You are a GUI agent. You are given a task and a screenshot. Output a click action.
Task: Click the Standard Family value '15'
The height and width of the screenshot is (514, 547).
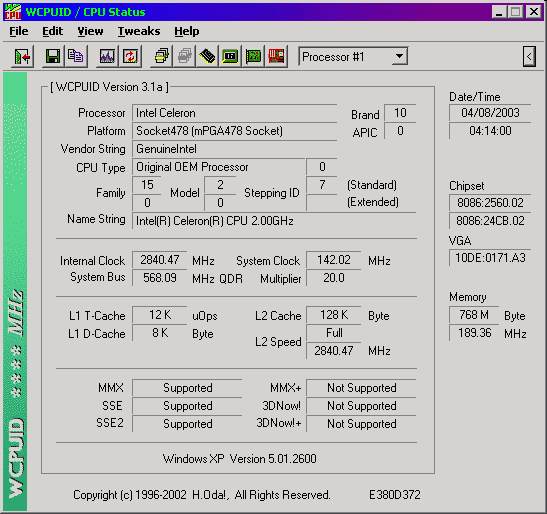[x=147, y=185]
